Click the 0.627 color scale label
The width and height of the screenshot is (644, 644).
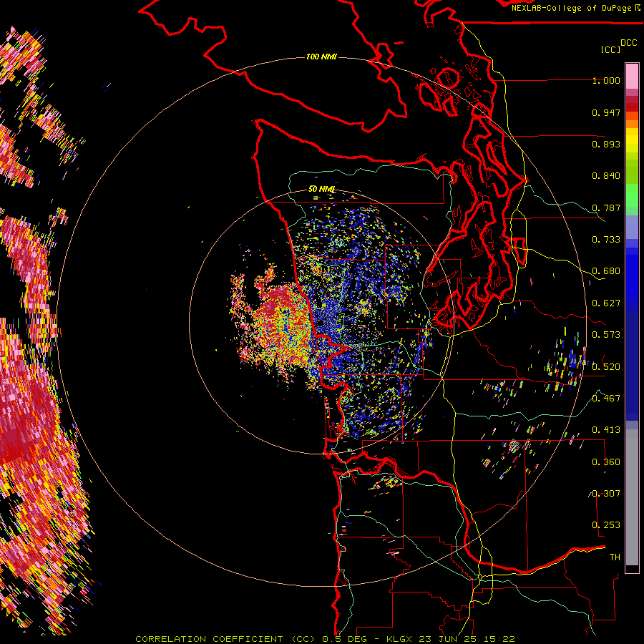point(606,303)
